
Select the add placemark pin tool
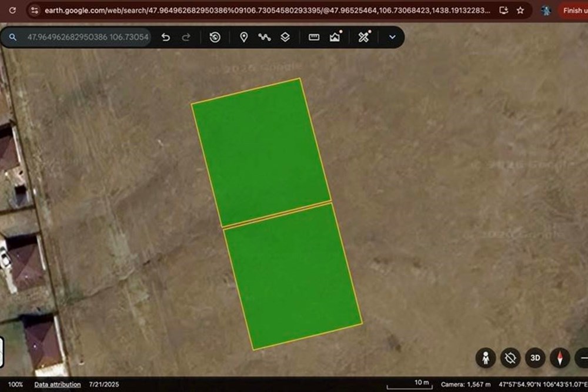(x=244, y=37)
